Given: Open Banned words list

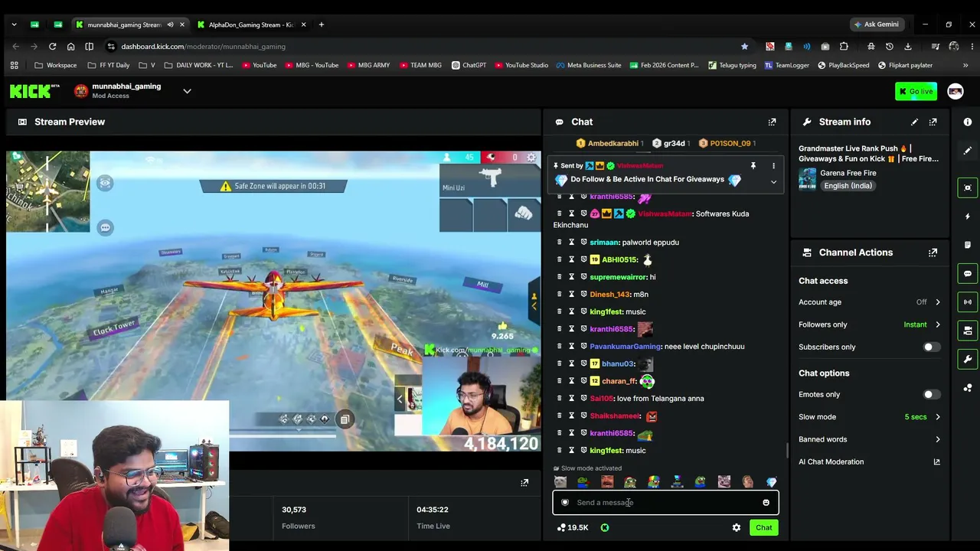Looking at the screenshot, I should click(x=870, y=439).
